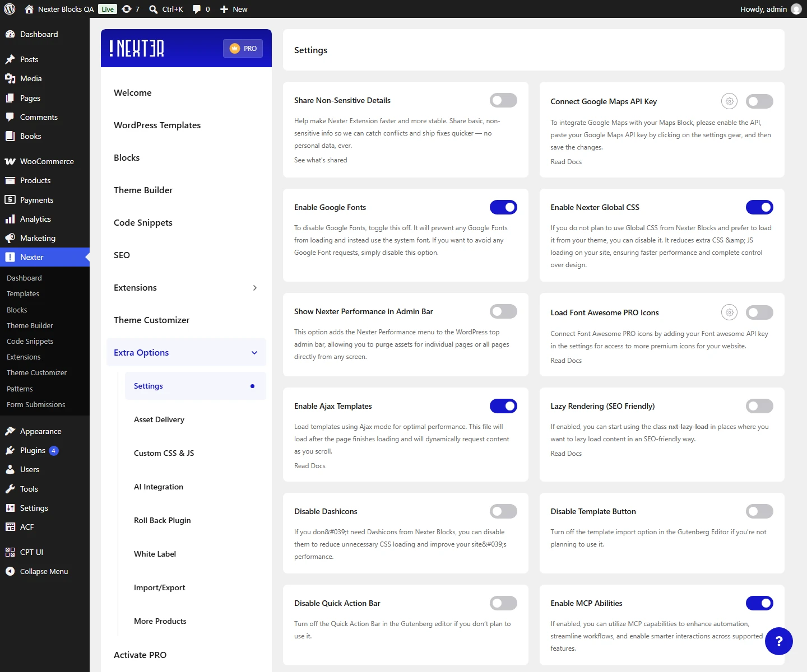The image size is (807, 672).
Task: Expand the Extensions chevron arrow
Action: pyautogui.click(x=254, y=288)
